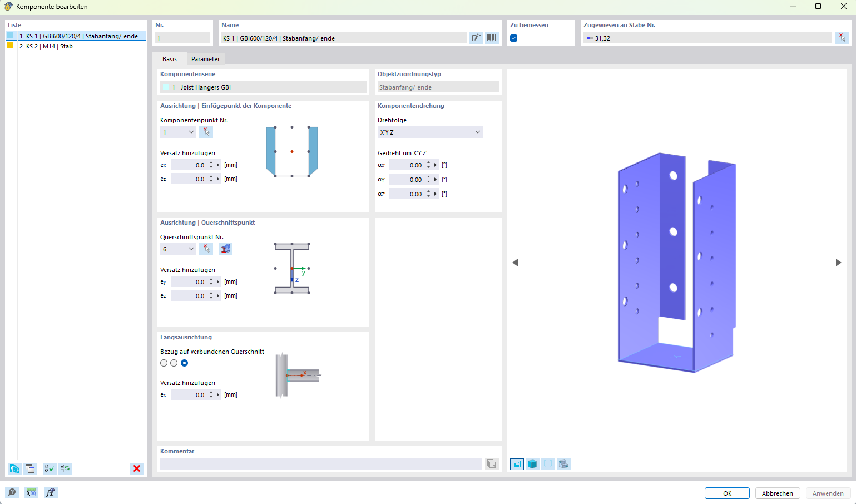The image size is (856, 504).
Task: Increase the component point ez offset stepper
Action: click(211, 177)
